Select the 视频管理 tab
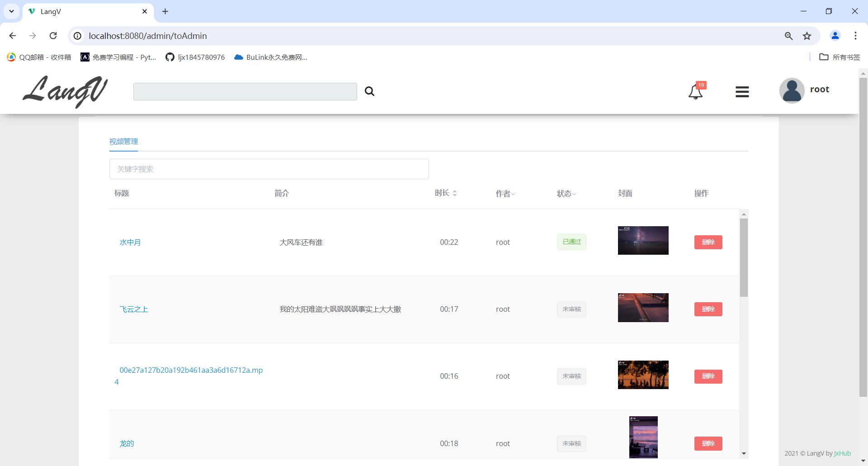This screenshot has width=868, height=466. [123, 142]
